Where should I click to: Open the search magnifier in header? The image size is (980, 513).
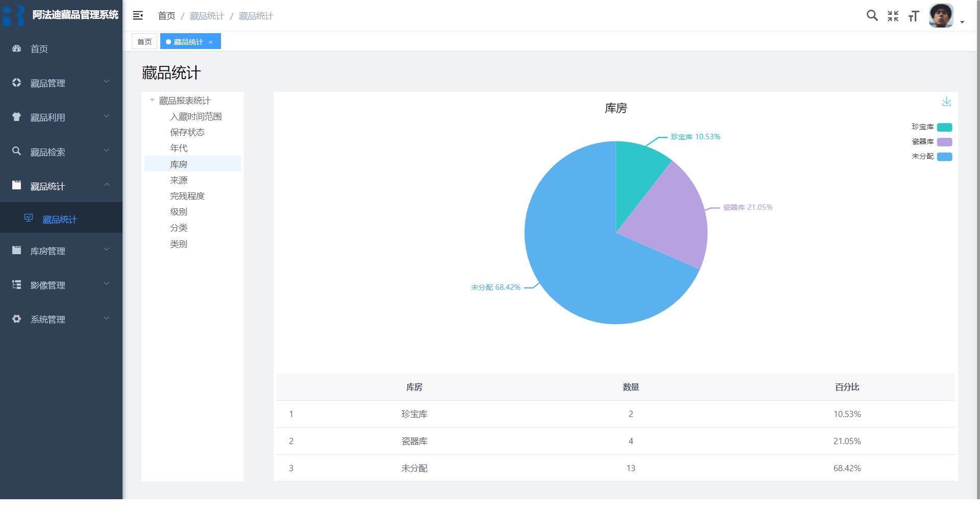pyautogui.click(x=872, y=16)
